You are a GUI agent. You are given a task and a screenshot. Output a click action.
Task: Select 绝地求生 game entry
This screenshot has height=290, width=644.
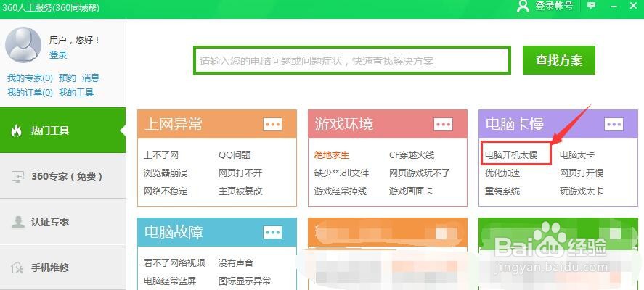point(332,155)
